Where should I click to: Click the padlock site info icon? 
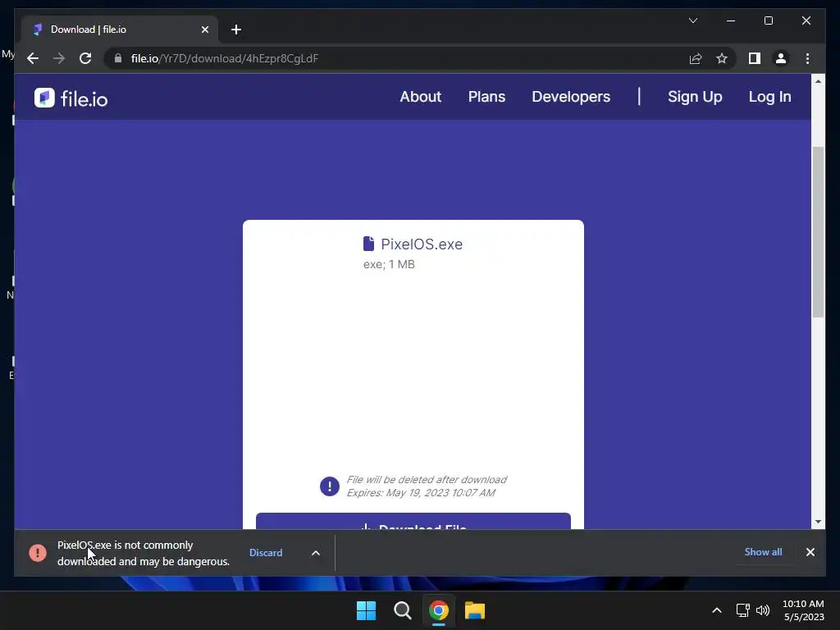[x=118, y=58]
